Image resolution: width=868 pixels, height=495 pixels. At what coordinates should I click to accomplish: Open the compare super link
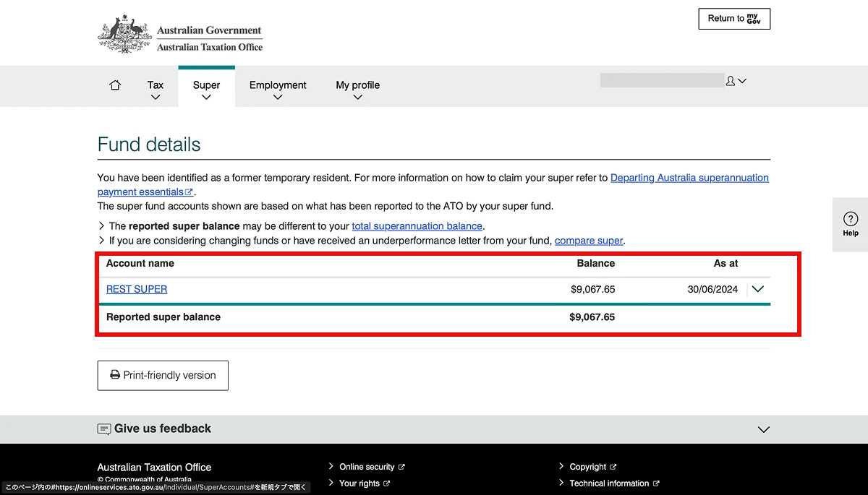[589, 241]
